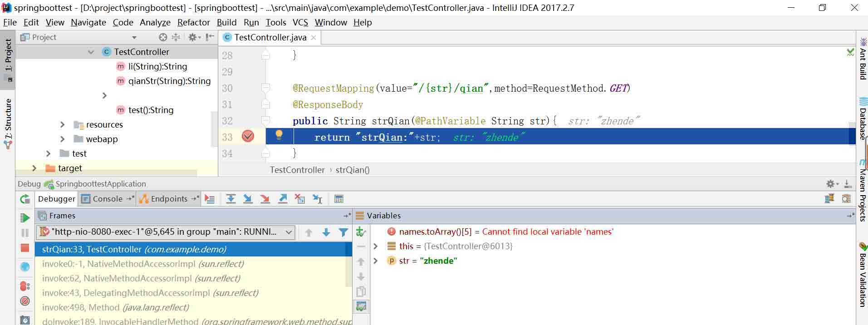868x325 pixels.
Task: Open the Ant Build side panel
Action: (863, 59)
